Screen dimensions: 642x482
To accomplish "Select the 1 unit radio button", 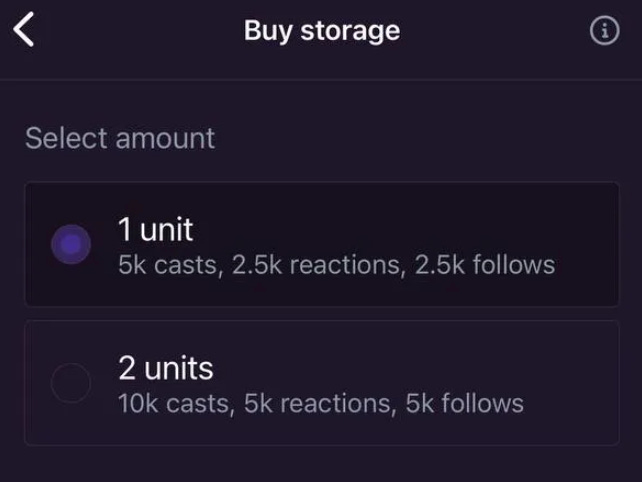I will pyautogui.click(x=71, y=244).
